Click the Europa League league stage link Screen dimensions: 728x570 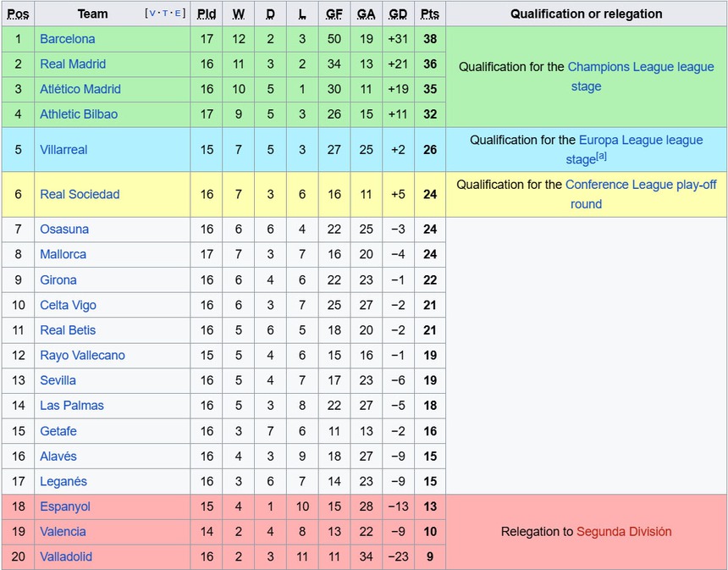coord(640,141)
